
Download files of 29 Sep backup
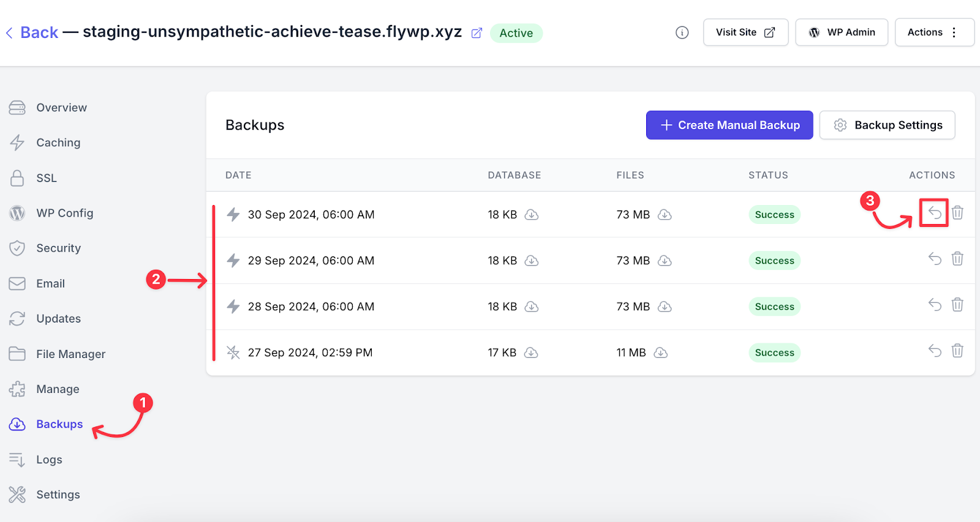[665, 261]
